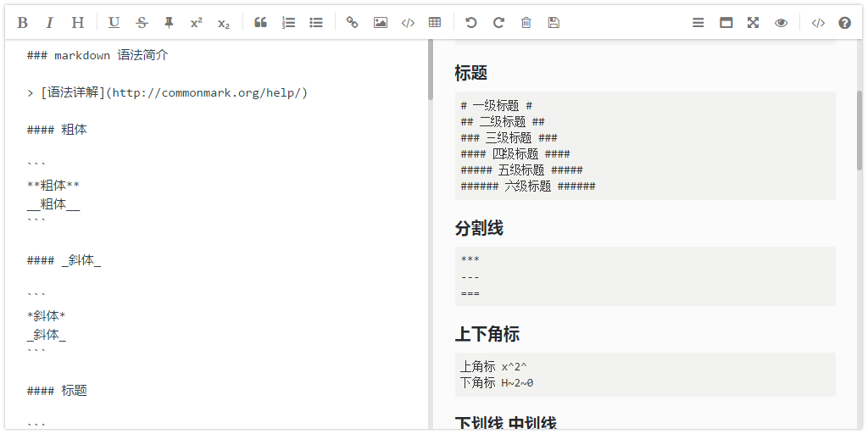868x434 pixels.
Task: Click the '标题' heading in the preview
Action: coord(471,73)
